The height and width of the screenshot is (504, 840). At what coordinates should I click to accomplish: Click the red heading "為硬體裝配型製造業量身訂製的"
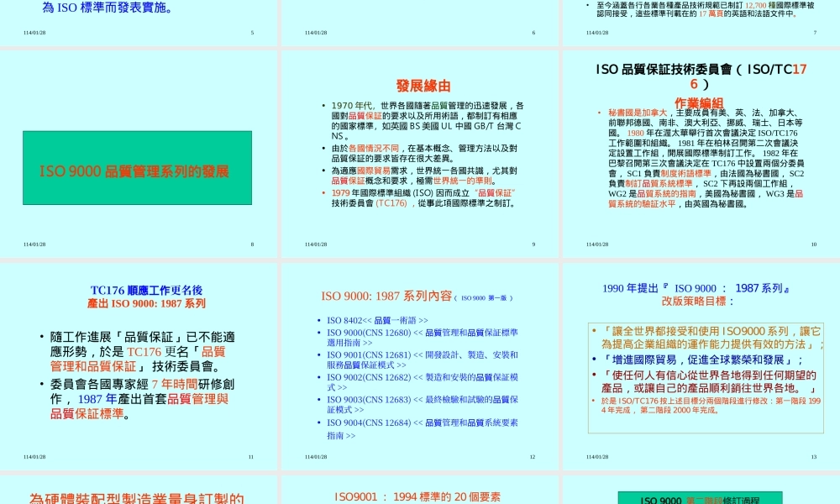coord(137,499)
